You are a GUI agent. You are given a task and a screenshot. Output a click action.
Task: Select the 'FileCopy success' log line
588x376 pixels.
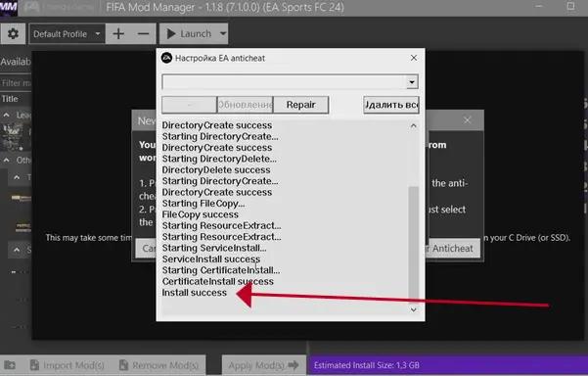point(200,214)
